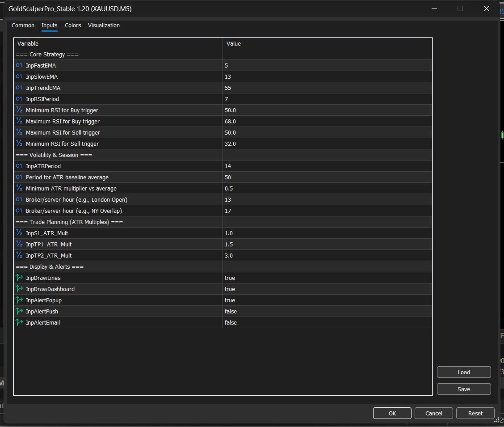
Task: Click the integer icon next to InpTrendEMA
Action: pyautogui.click(x=19, y=88)
